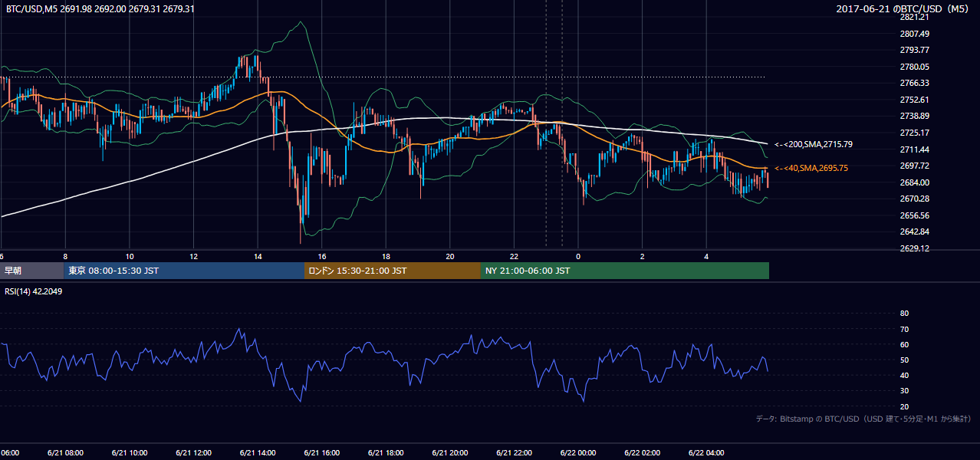
Task: Click price axis label 2780.05
Action: [x=915, y=67]
